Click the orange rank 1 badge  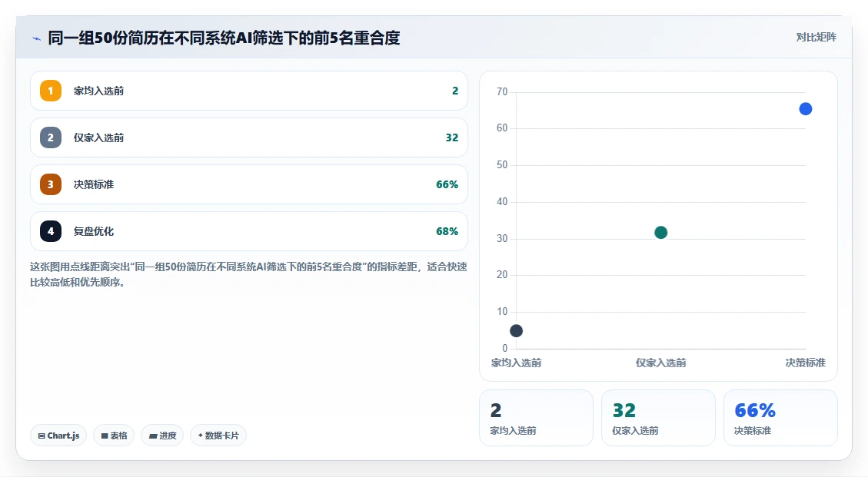click(x=51, y=91)
